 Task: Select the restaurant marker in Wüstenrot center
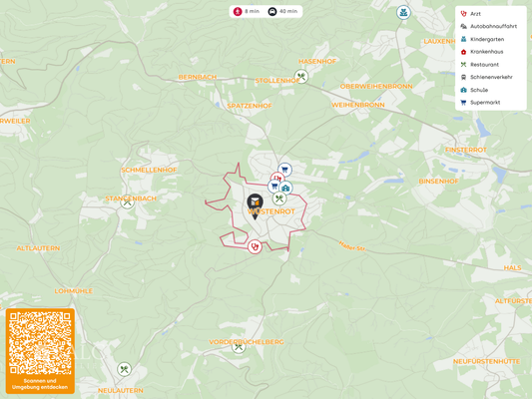coord(279,199)
